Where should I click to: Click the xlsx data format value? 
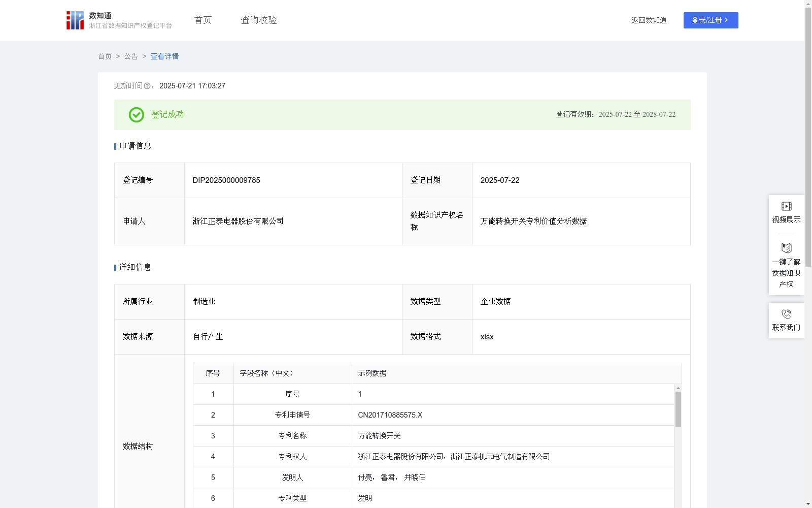(487, 337)
